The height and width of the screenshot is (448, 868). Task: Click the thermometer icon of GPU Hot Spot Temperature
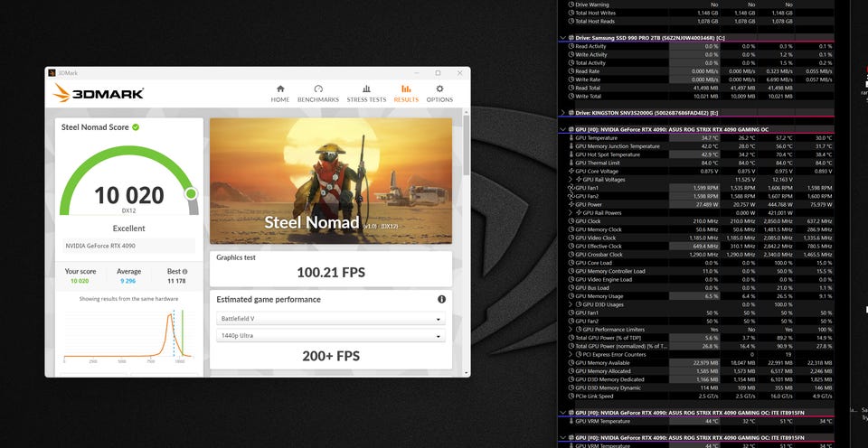pyautogui.click(x=571, y=154)
